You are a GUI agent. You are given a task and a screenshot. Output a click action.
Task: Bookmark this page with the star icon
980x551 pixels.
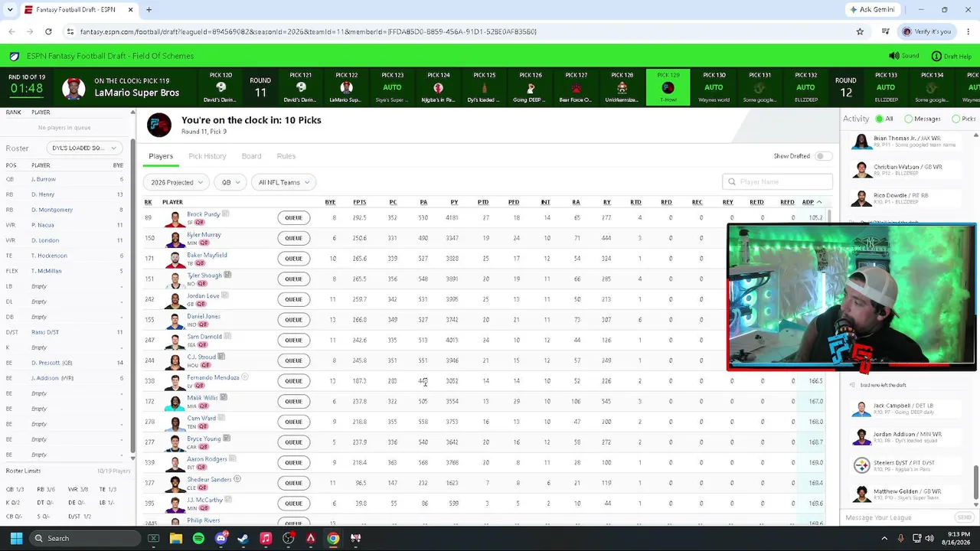pos(860,31)
